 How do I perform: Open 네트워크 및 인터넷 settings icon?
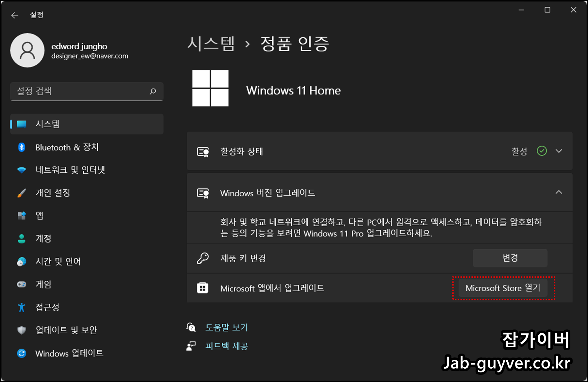tap(22, 170)
